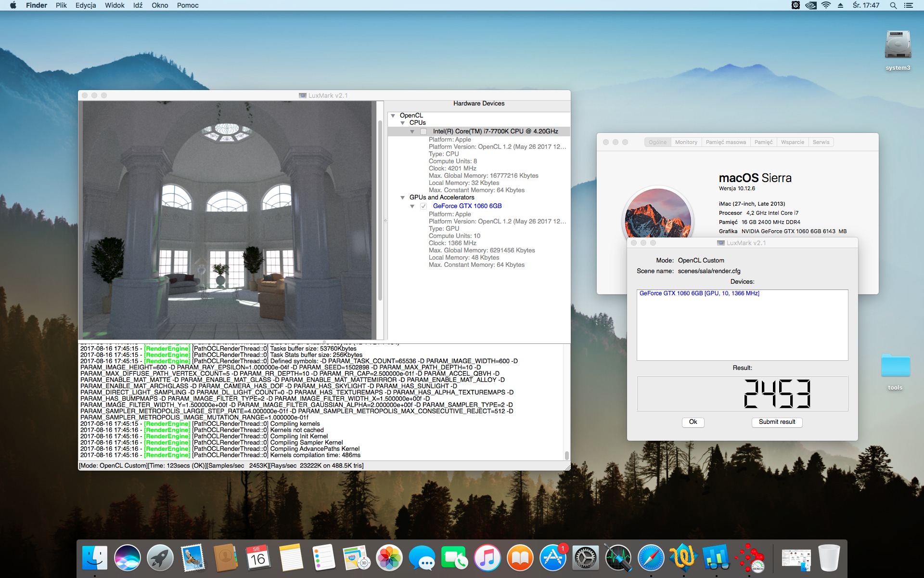The height and width of the screenshot is (578, 924).
Task: Switch to the Pamięć masowa tab
Action: (x=726, y=142)
